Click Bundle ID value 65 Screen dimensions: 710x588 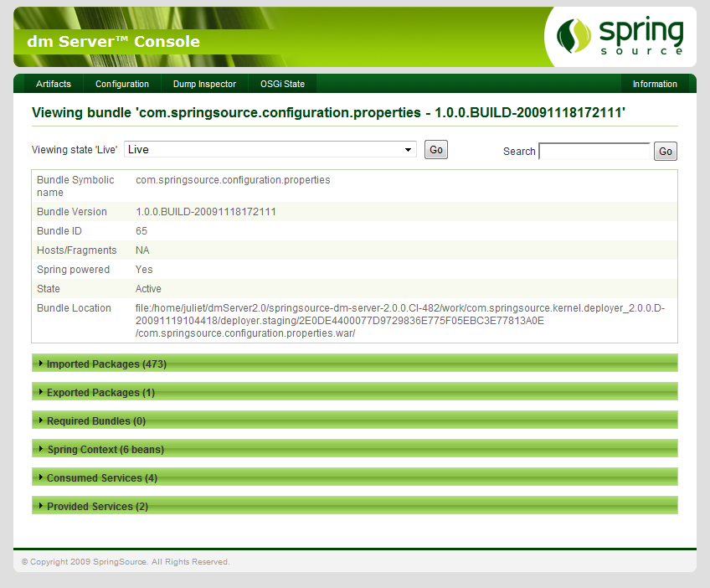[x=141, y=231]
